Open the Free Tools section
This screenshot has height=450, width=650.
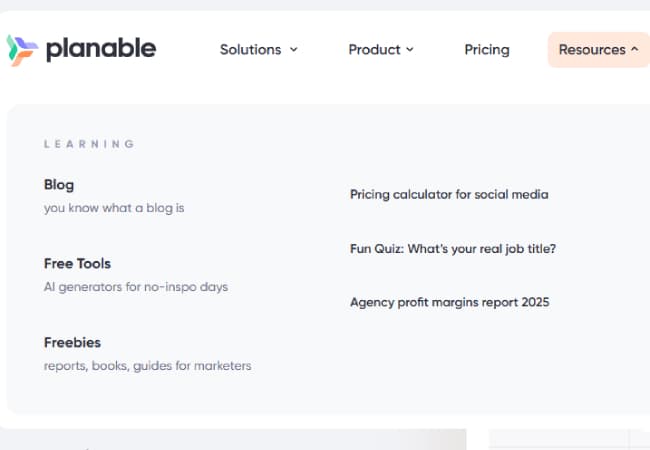(77, 264)
